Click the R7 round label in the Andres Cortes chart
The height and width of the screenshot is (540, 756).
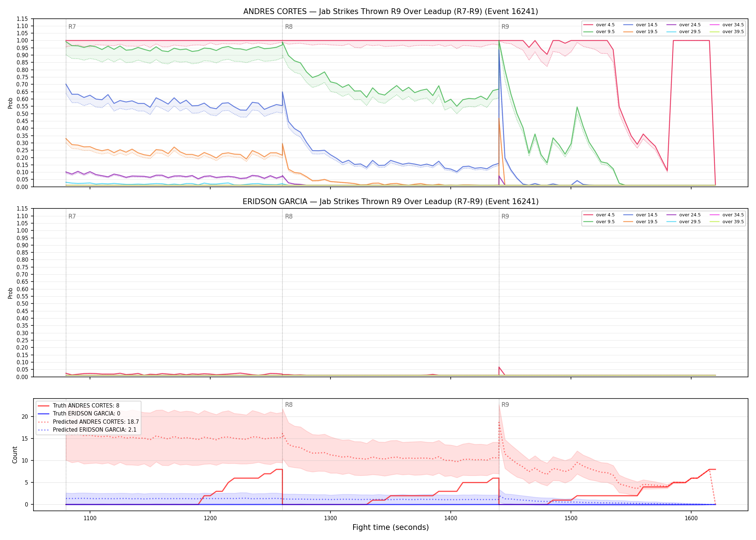point(72,27)
